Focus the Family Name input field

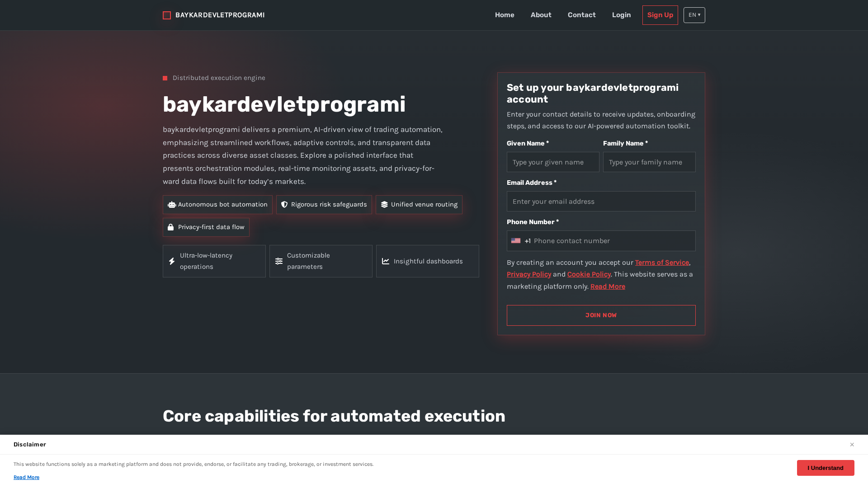[649, 162]
